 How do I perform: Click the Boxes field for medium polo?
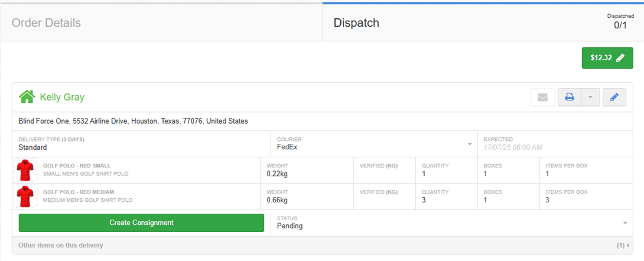[485, 200]
